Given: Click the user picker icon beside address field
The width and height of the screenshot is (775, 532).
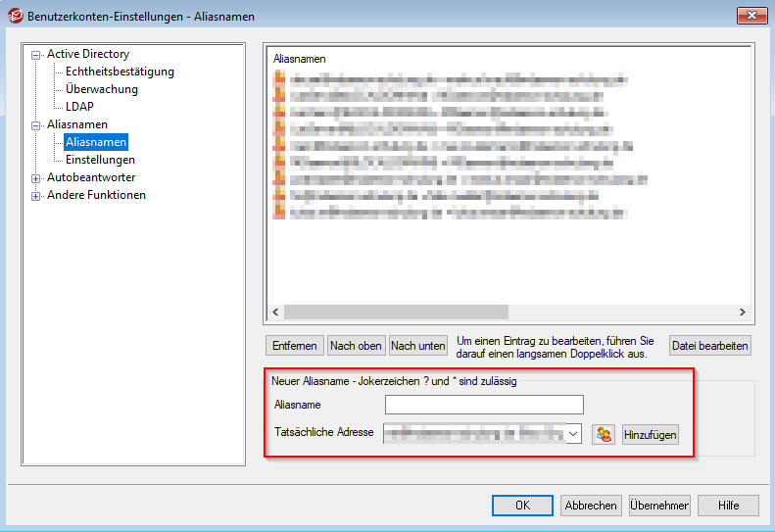Looking at the screenshot, I should [604, 434].
